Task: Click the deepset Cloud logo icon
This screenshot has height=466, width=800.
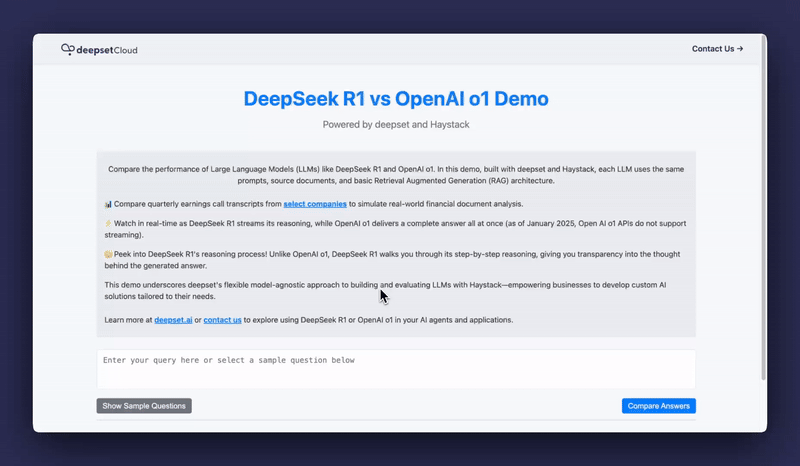Action: click(x=67, y=49)
